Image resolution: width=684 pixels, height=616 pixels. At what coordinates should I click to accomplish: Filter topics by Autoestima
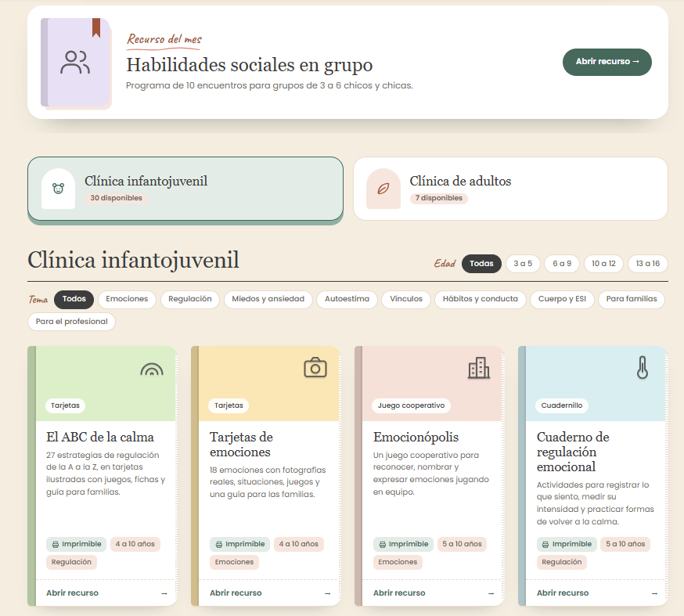click(x=347, y=299)
